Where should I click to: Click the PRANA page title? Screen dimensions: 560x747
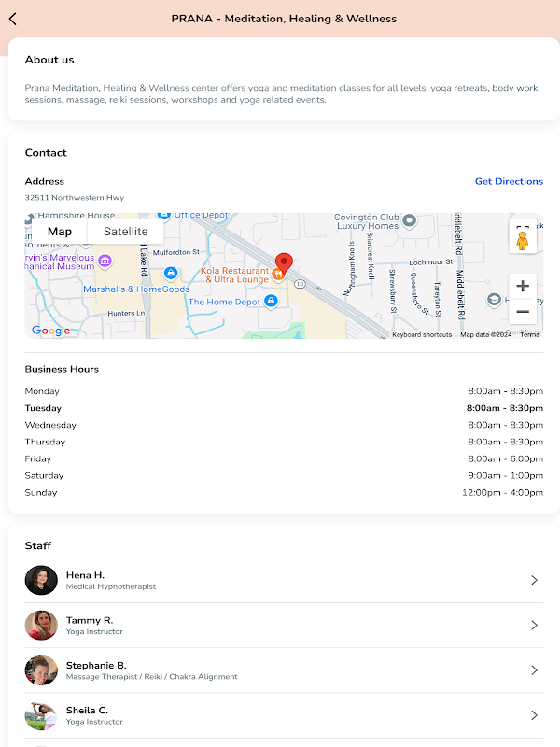pyautogui.click(x=284, y=19)
